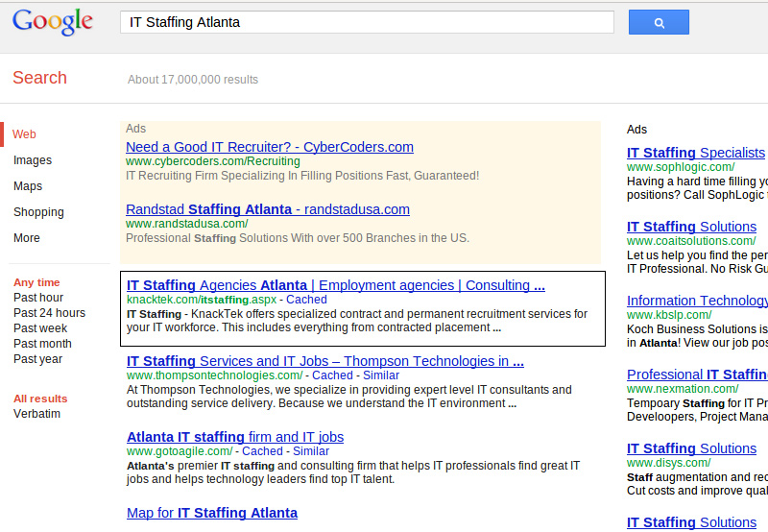Filter results to Past month
The width and height of the screenshot is (768, 532).
[42, 344]
